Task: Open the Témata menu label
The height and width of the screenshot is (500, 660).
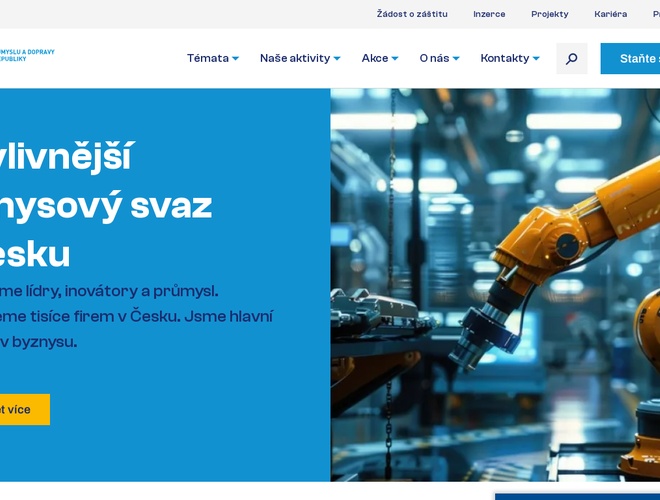Action: click(207, 58)
